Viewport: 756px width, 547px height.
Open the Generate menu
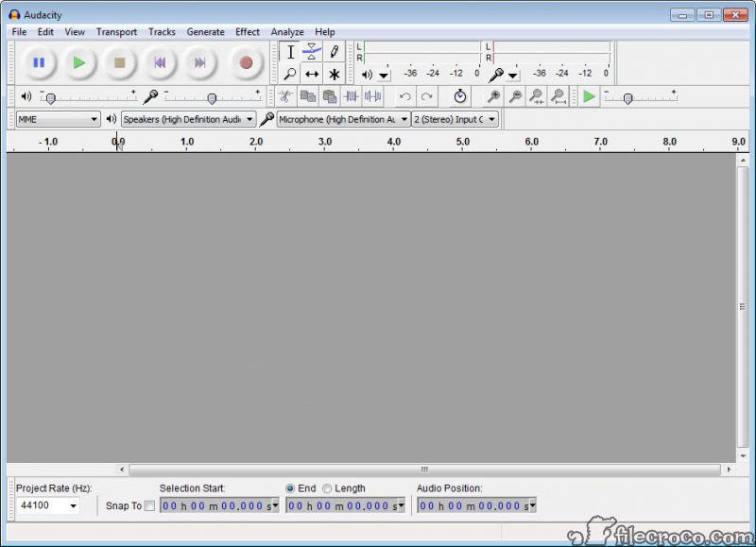click(205, 32)
